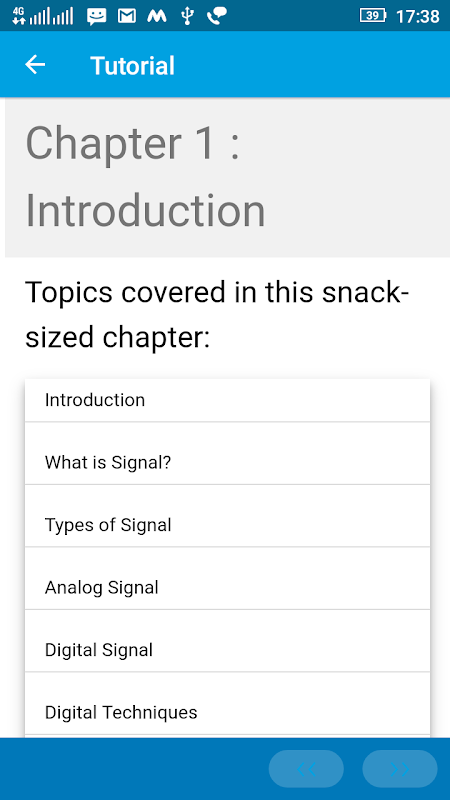Tap the Chapter 1 : Introduction heading

point(146,177)
